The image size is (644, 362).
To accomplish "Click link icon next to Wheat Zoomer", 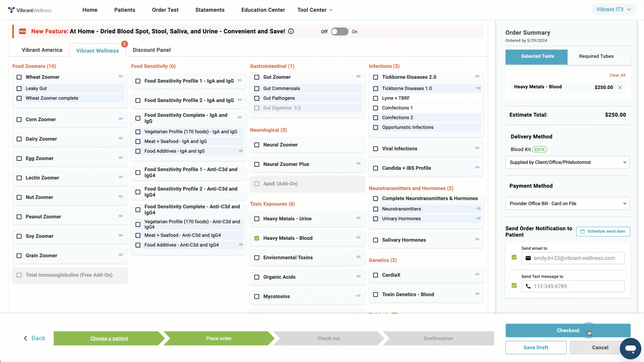I will (121, 76).
